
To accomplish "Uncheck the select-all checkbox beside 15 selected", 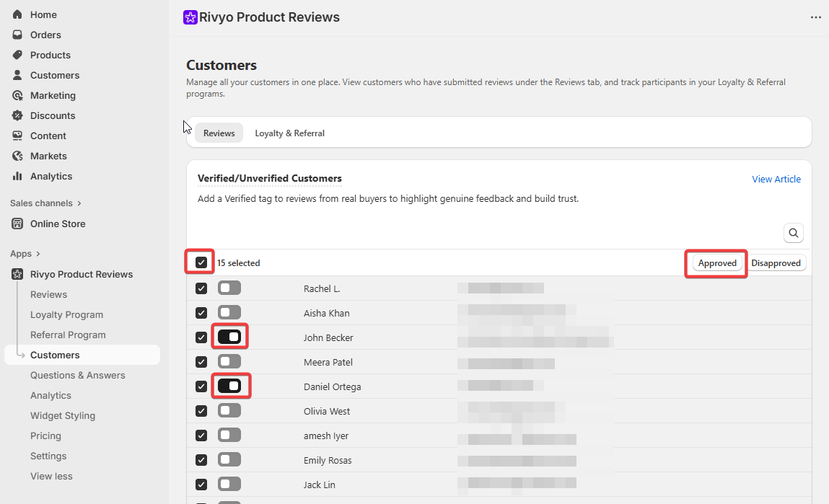I will [201, 262].
